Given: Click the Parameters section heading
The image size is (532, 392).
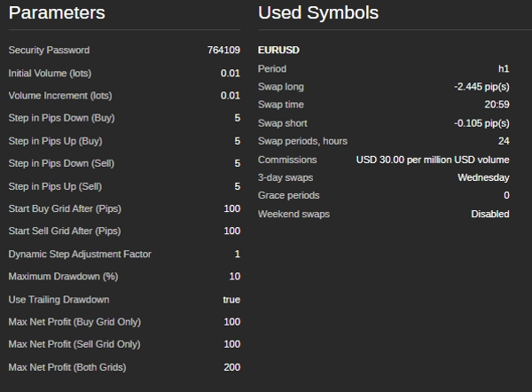Looking at the screenshot, I should click(x=57, y=13).
